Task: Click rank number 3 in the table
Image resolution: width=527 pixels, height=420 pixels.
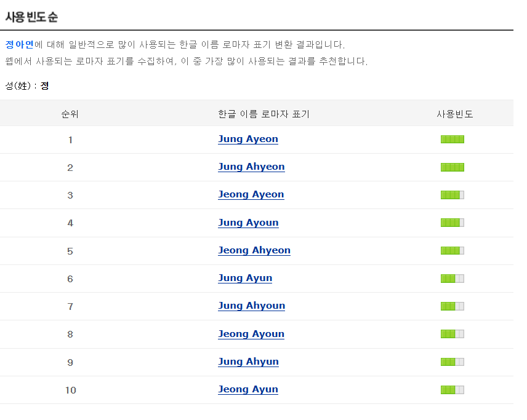Action: coord(70,195)
